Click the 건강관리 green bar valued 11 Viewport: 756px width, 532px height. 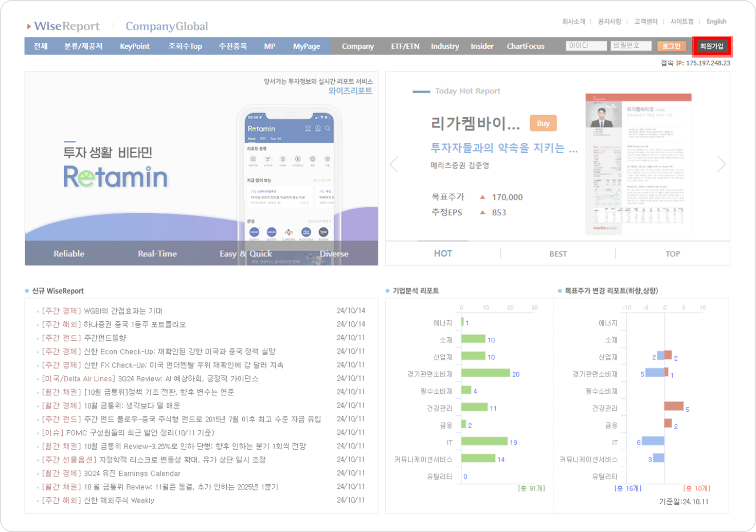475,407
